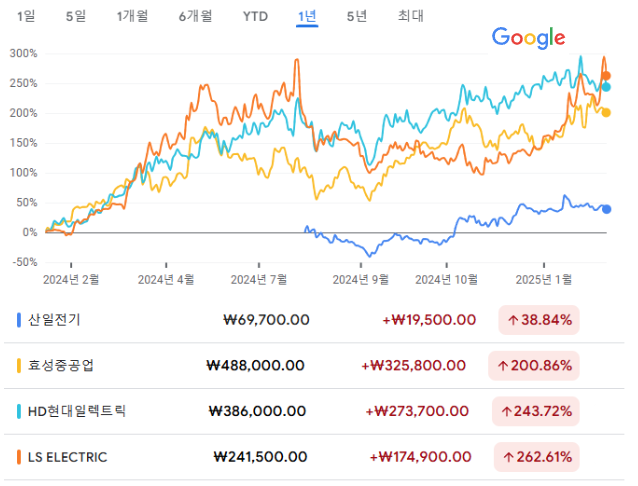
Task: Click the blue 산일전기 endpoint dot
Action: tap(606, 209)
